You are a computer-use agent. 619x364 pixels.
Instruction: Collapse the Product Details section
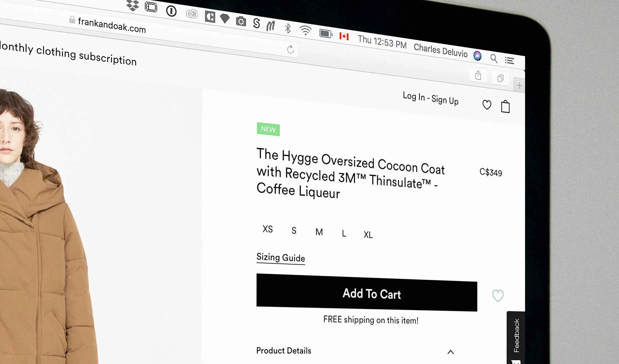pos(451,352)
